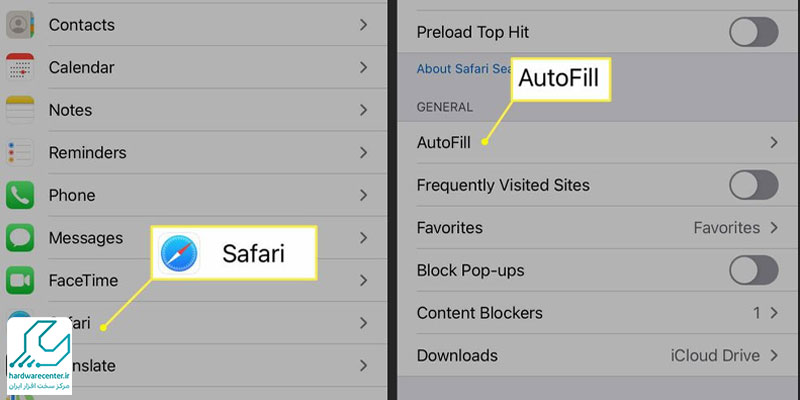The height and width of the screenshot is (400, 800).
Task: Click the Safari compass icon in callout
Action: 179,253
